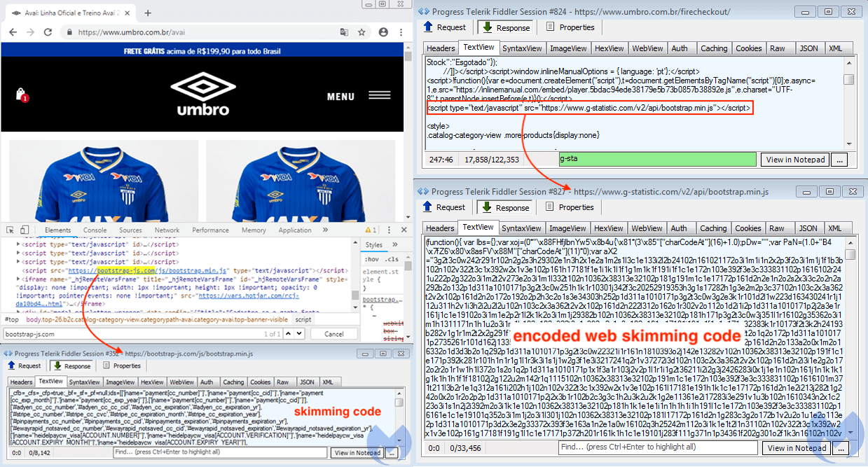Activate the DevTools inspect element picker
The width and height of the screenshot is (868, 467).
[x=10, y=230]
